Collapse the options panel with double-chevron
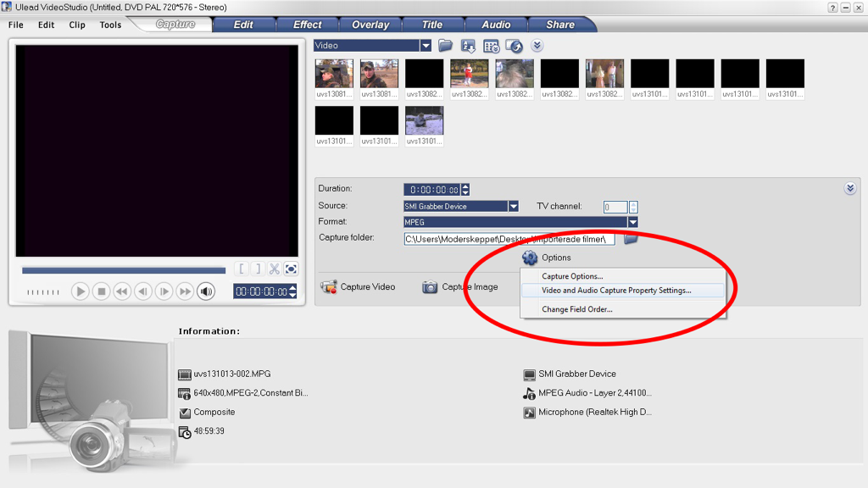 [x=850, y=188]
